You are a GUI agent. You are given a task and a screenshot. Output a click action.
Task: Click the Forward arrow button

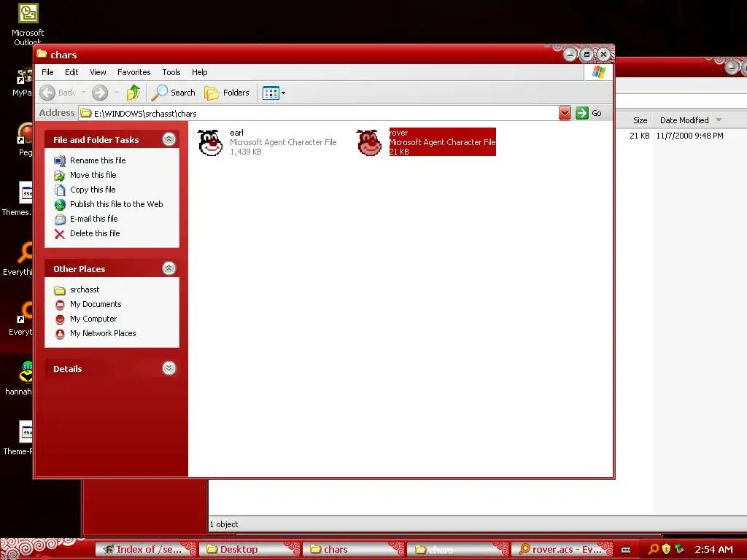point(99,93)
